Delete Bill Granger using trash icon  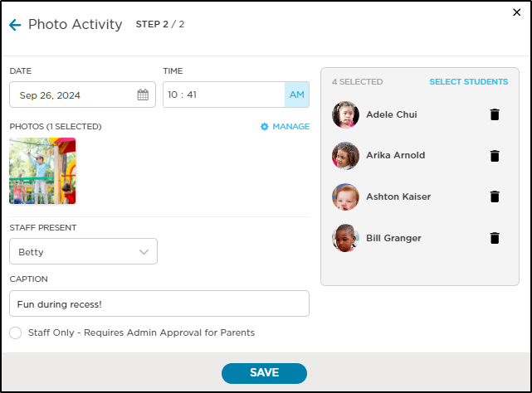(495, 238)
